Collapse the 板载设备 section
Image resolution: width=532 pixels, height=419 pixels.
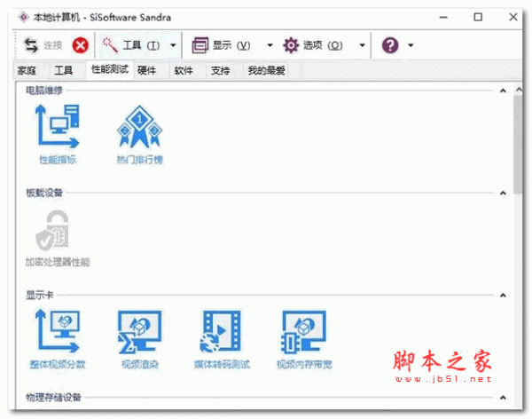click(503, 193)
